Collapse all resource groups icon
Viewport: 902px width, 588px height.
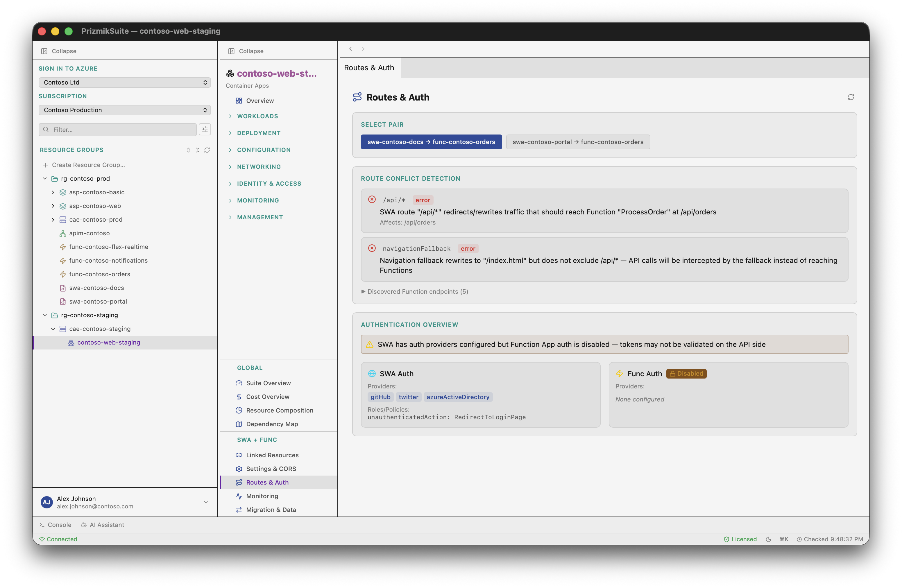tap(197, 150)
